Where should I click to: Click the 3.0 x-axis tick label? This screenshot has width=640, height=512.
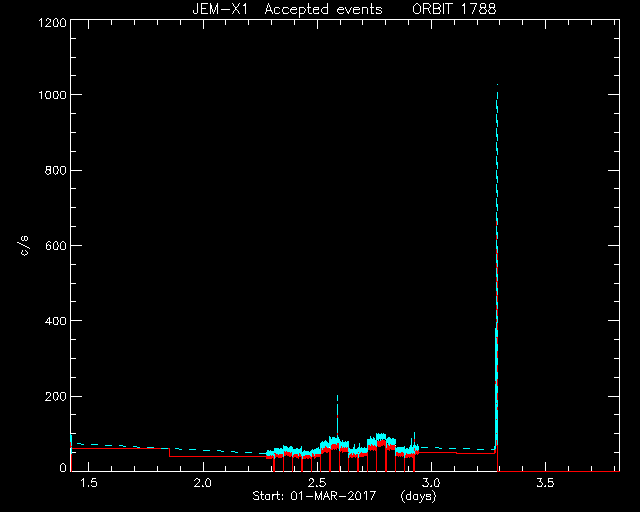click(x=431, y=483)
